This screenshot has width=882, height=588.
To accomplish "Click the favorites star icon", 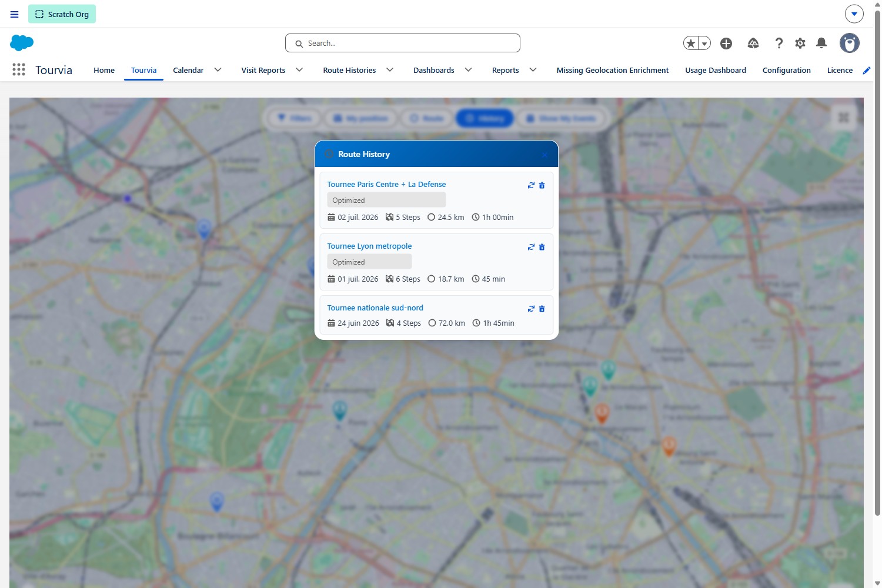I will pyautogui.click(x=691, y=43).
